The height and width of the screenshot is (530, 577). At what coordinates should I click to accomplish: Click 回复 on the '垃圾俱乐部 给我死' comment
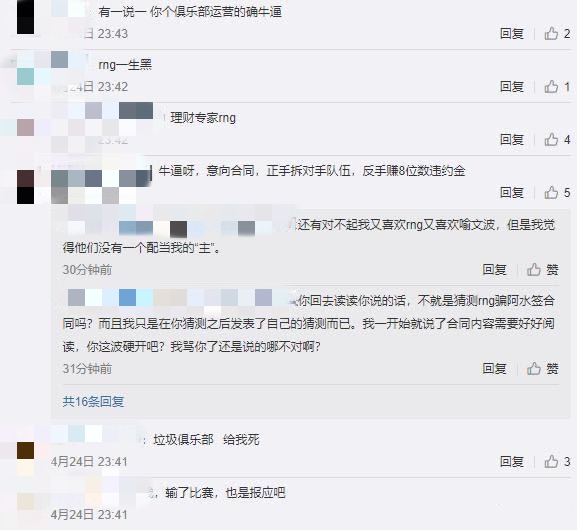511,461
